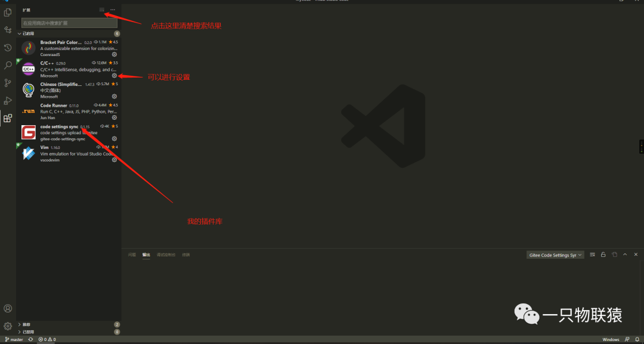644x344 pixels.
Task: Open the Source Control branch view
Action: tap(8, 83)
